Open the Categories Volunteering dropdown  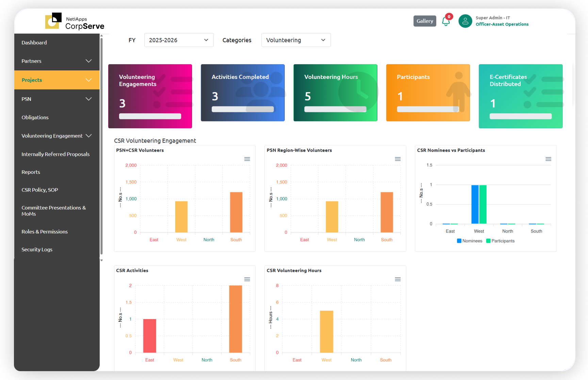[x=296, y=40]
